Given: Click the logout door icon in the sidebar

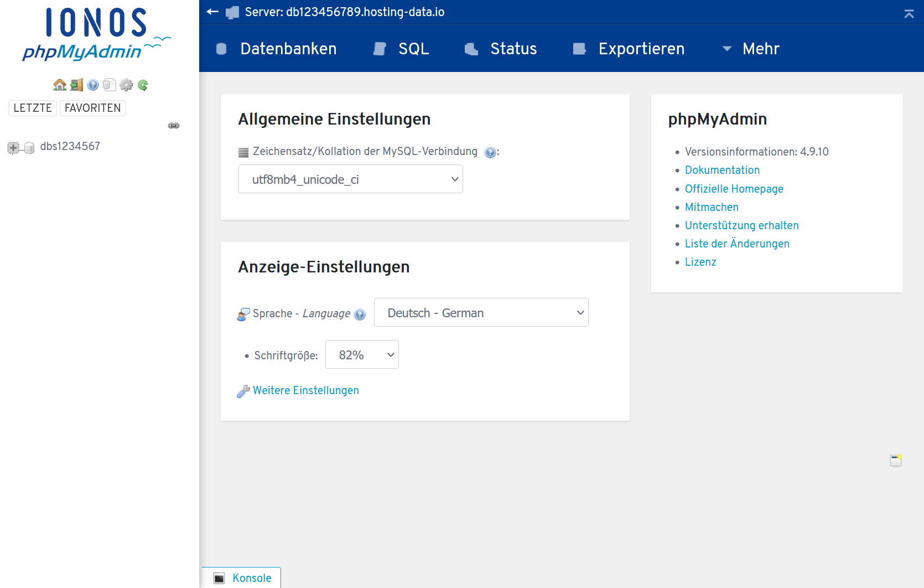Looking at the screenshot, I should (x=76, y=85).
